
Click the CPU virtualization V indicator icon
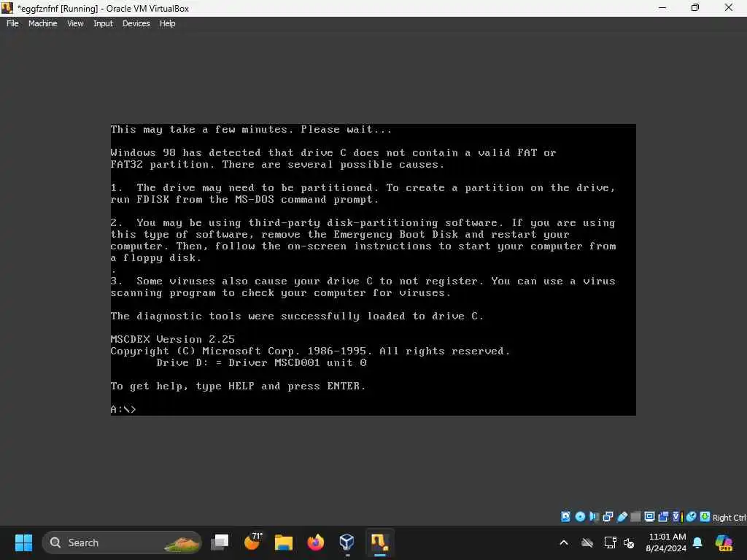click(678, 517)
